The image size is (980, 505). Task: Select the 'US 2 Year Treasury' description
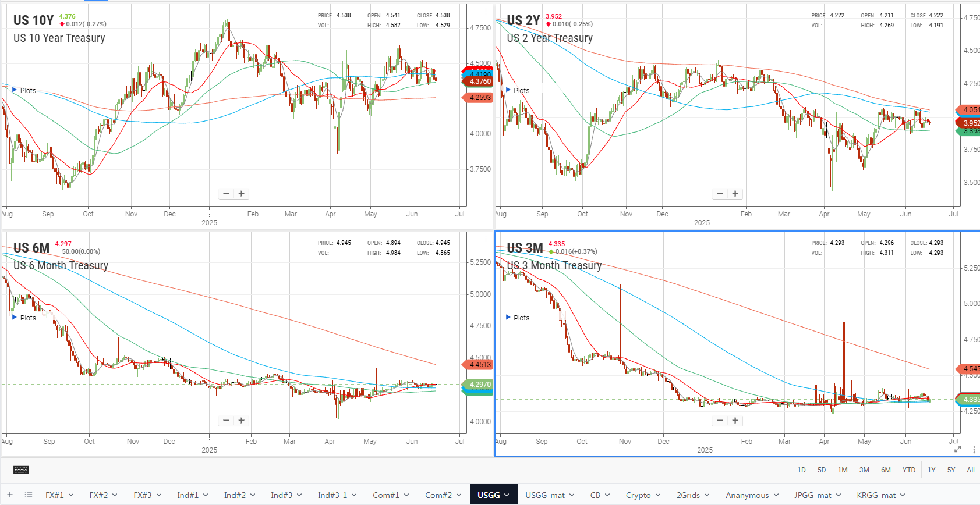tap(550, 38)
